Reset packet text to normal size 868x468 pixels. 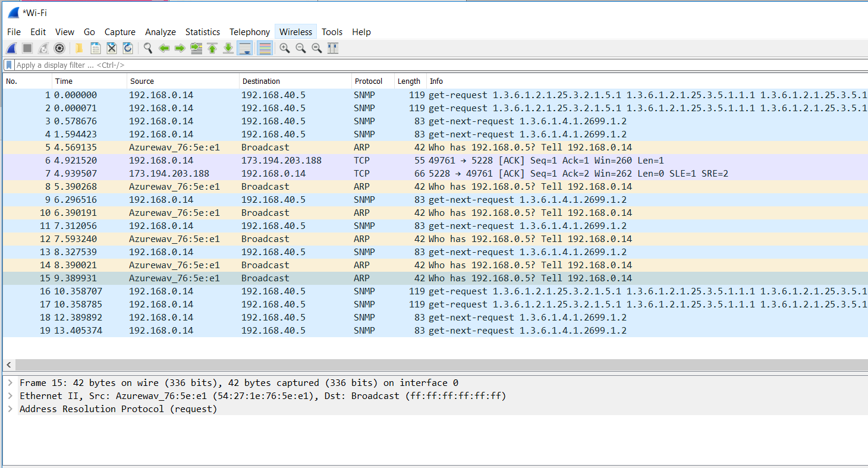[317, 48]
